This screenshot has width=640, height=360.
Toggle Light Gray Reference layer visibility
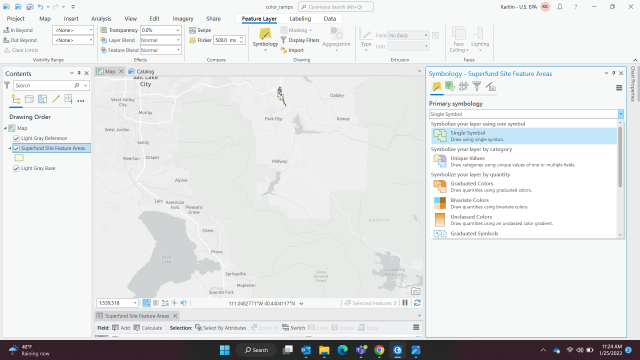pos(16,138)
